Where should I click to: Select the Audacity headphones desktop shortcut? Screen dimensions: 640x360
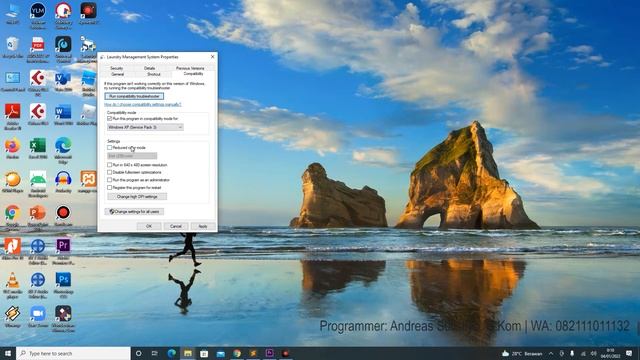63,182
